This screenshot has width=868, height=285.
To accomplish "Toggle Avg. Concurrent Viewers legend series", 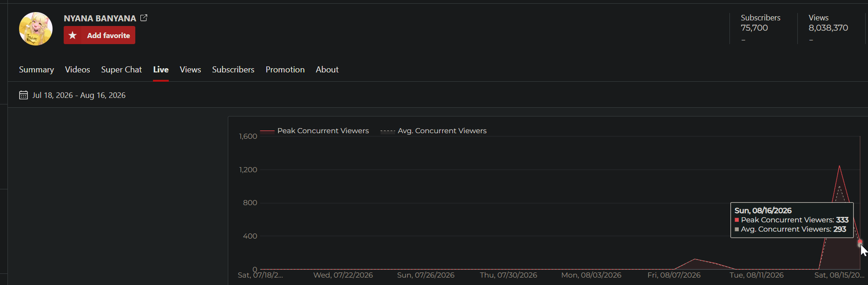I will pyautogui.click(x=433, y=131).
